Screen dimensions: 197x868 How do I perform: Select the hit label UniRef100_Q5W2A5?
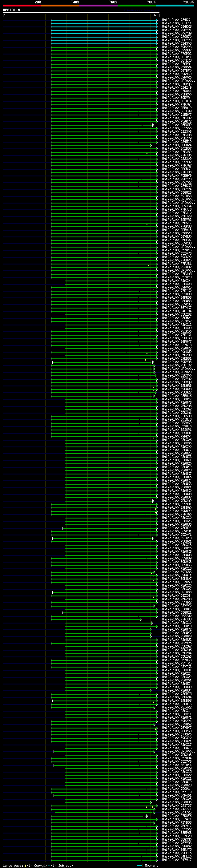pos(177,406)
